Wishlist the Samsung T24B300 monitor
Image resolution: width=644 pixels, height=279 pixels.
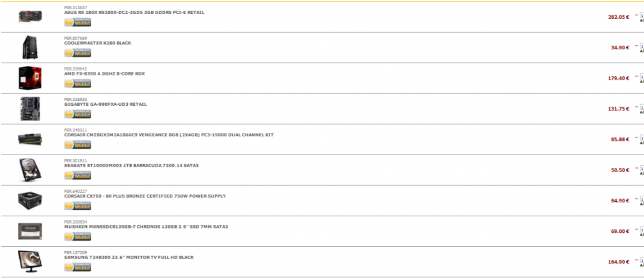[x=78, y=267]
